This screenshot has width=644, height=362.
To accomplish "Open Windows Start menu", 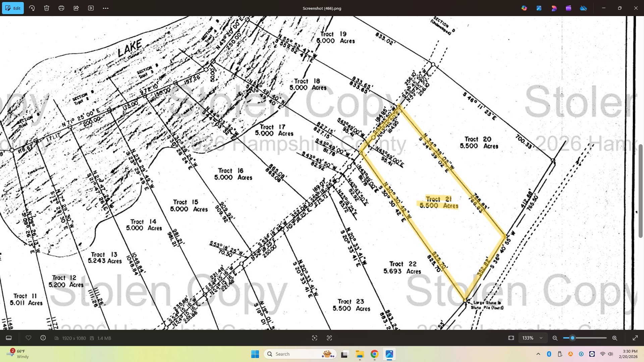I will pos(255,354).
